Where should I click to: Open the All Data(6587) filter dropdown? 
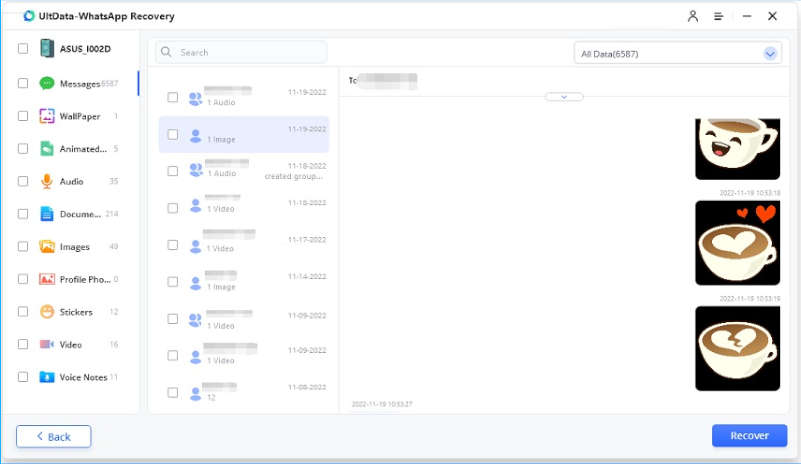pos(678,53)
